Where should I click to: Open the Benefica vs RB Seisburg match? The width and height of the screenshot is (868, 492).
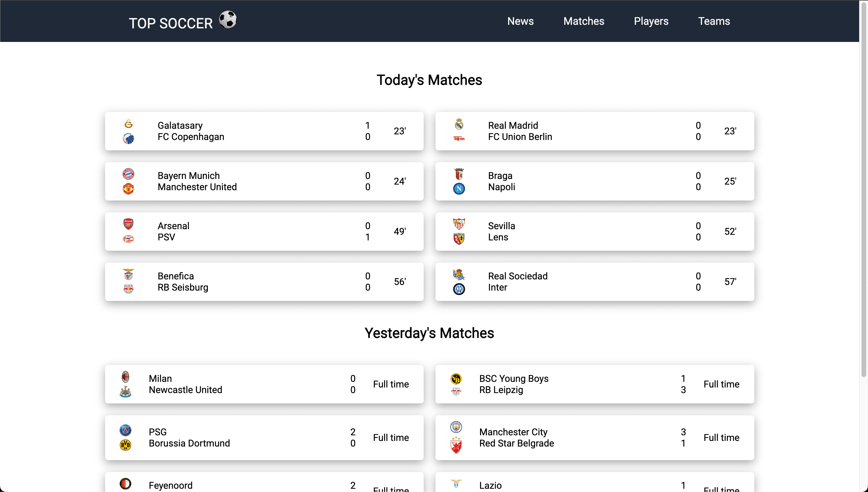(264, 282)
